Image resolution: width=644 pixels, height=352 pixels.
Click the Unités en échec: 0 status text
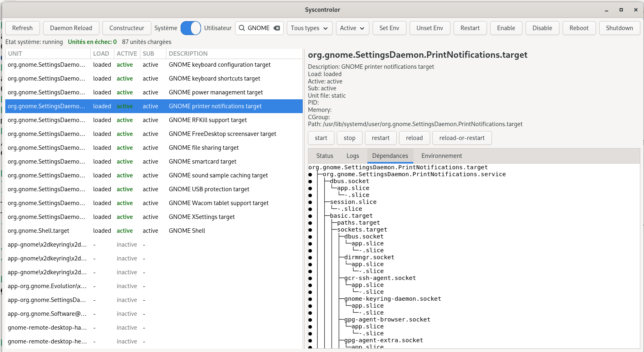click(x=92, y=42)
